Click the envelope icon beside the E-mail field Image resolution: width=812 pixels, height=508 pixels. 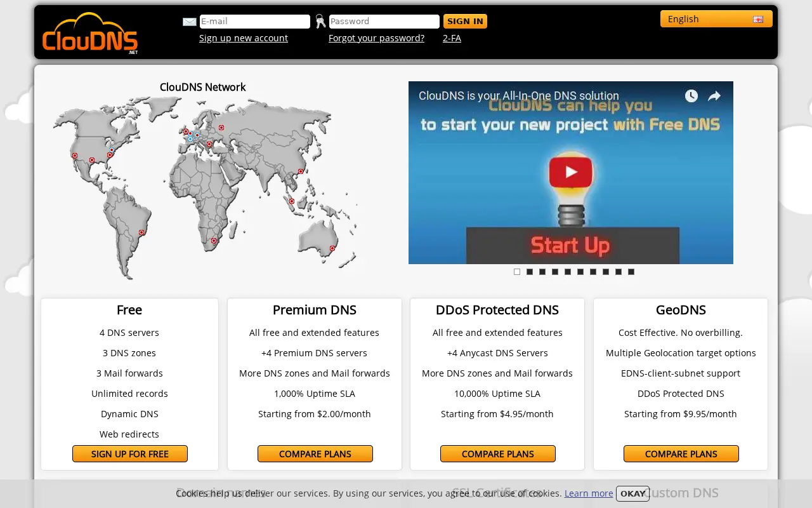pos(190,22)
